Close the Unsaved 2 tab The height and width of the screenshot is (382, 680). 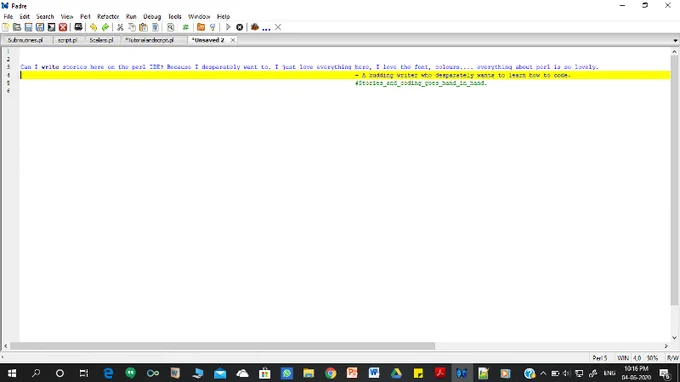coord(232,40)
